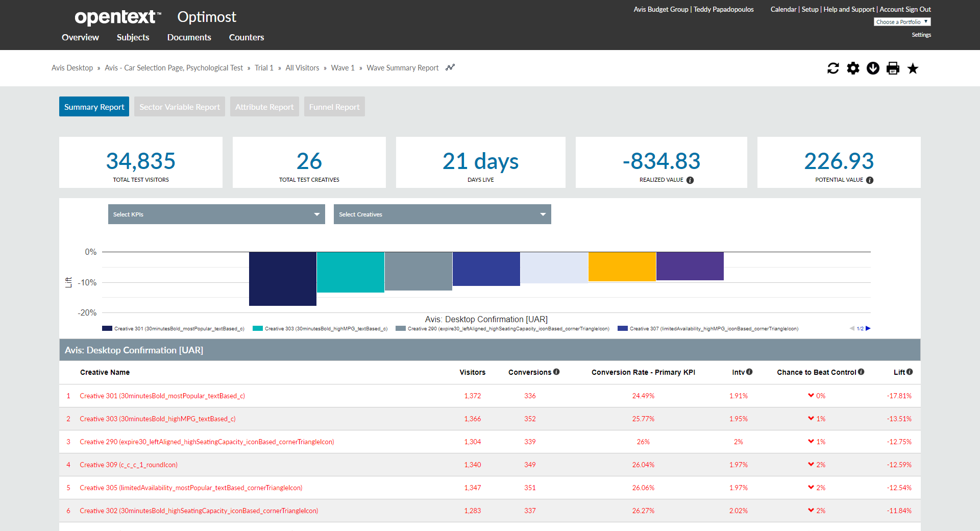
Task: Click the Chance to Beat Control info icon
Action: click(x=862, y=372)
